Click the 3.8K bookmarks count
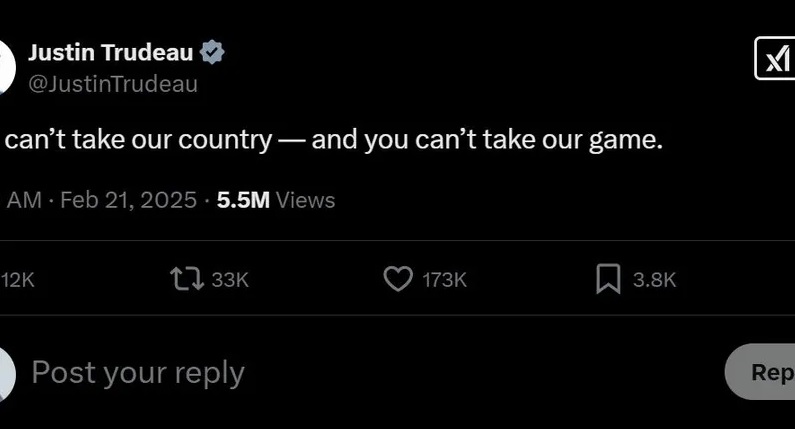This screenshot has height=429, width=795. click(x=655, y=280)
